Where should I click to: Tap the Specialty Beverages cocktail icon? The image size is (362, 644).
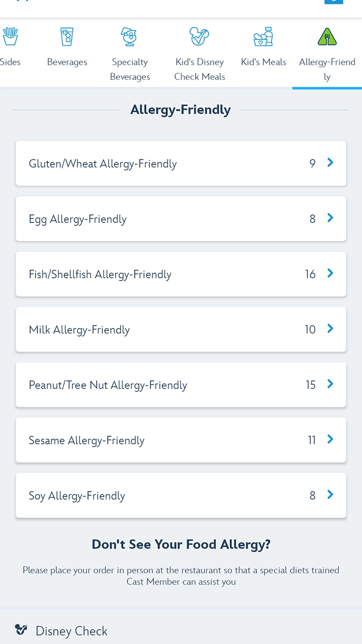[x=130, y=37]
